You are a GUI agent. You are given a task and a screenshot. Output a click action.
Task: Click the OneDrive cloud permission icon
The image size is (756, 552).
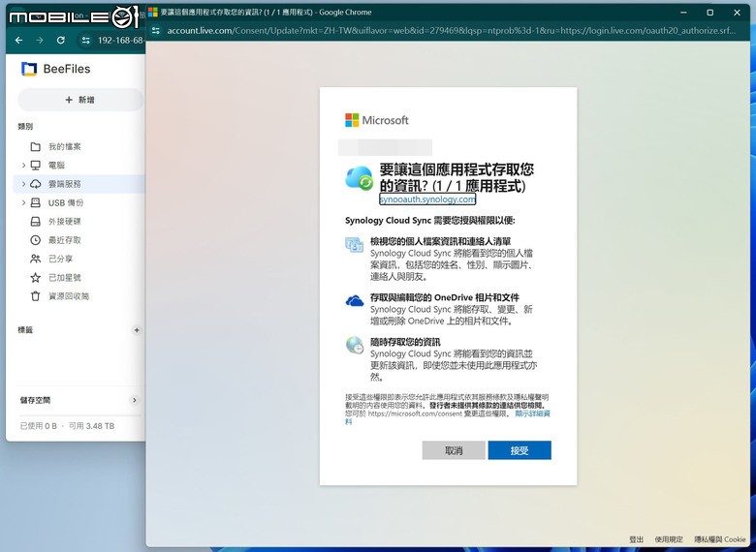pyautogui.click(x=355, y=301)
